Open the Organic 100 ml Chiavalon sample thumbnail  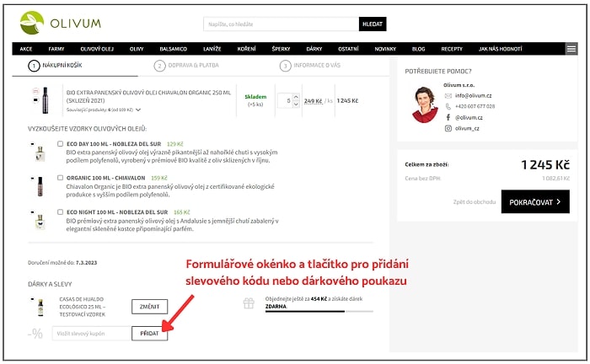40,186
